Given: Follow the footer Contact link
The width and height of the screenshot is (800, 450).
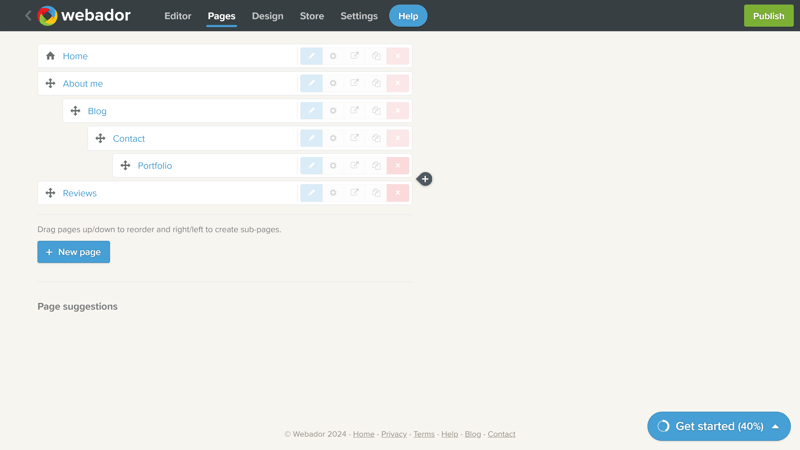Looking at the screenshot, I should pyautogui.click(x=502, y=434).
